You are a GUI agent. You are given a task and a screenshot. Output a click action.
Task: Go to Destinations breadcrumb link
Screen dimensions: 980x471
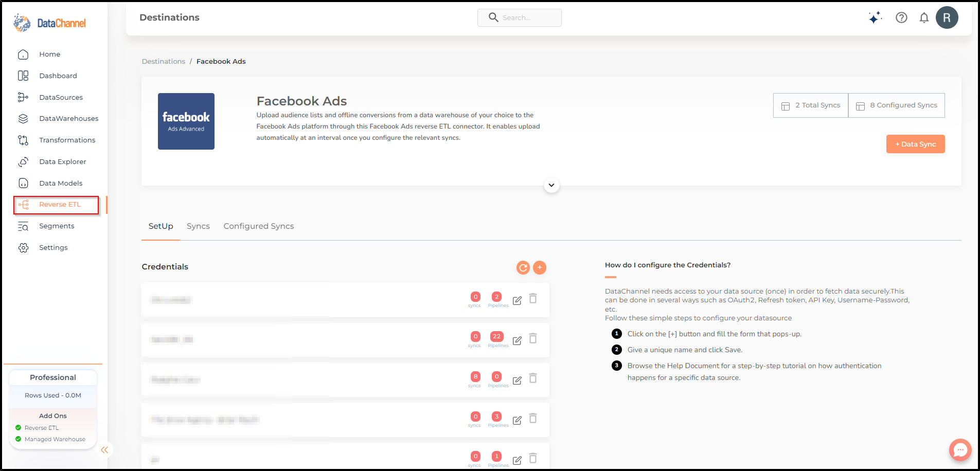coord(164,61)
